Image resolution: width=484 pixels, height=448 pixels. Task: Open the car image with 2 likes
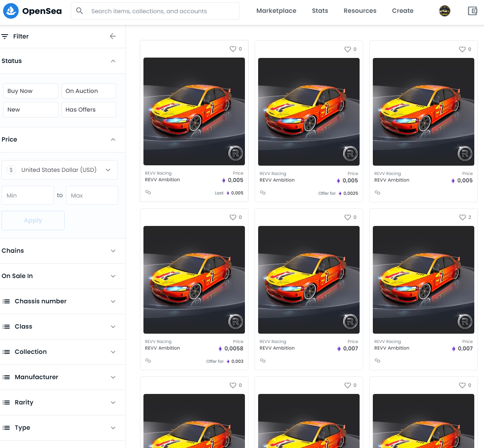click(x=423, y=280)
